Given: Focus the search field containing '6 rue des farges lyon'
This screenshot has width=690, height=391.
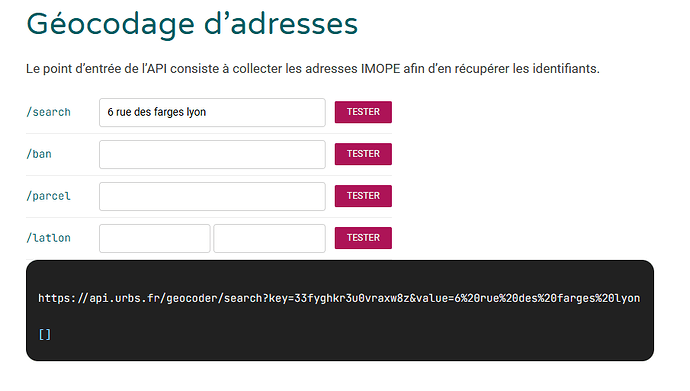Looking at the screenshot, I should coord(212,113).
